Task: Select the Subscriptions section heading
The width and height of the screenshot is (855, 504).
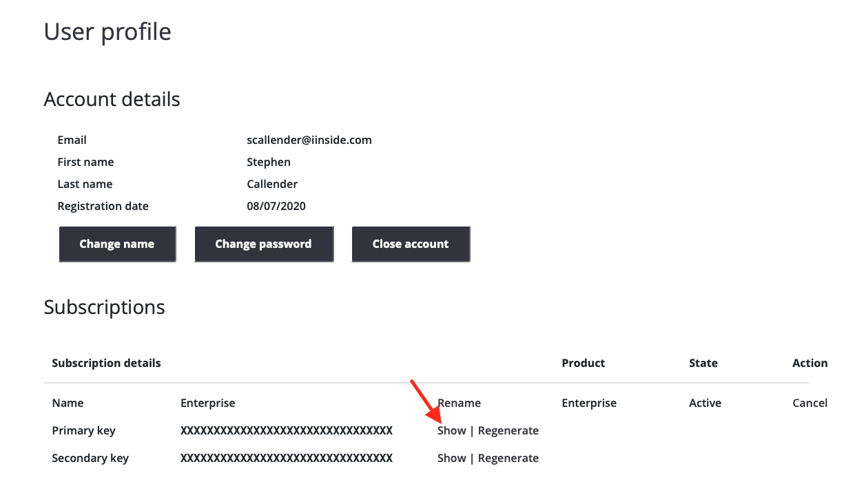Action: point(104,307)
